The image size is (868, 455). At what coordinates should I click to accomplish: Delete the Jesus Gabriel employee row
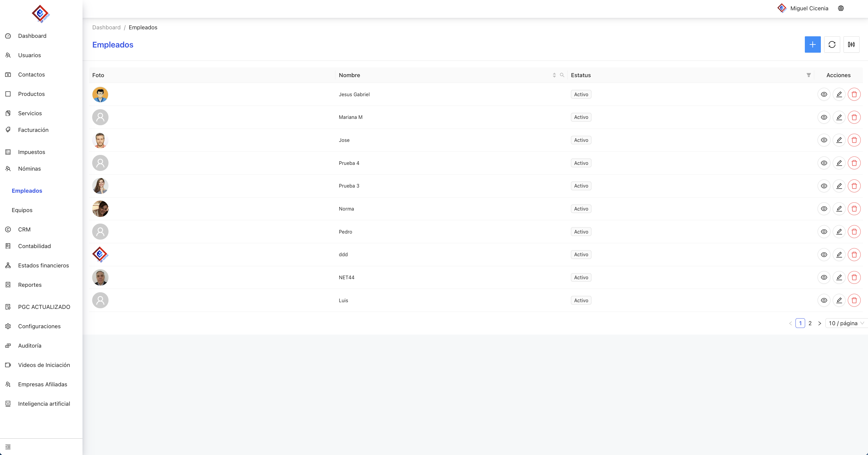(854, 94)
